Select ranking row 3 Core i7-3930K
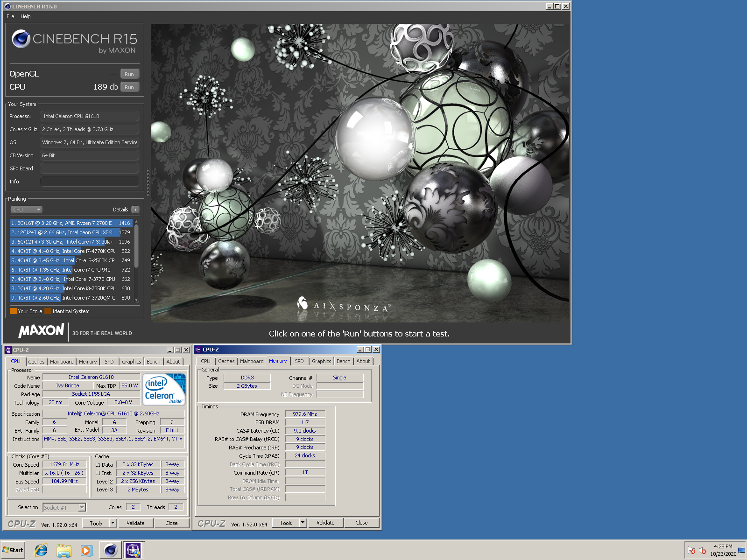The height and width of the screenshot is (560, 747). coord(71,242)
